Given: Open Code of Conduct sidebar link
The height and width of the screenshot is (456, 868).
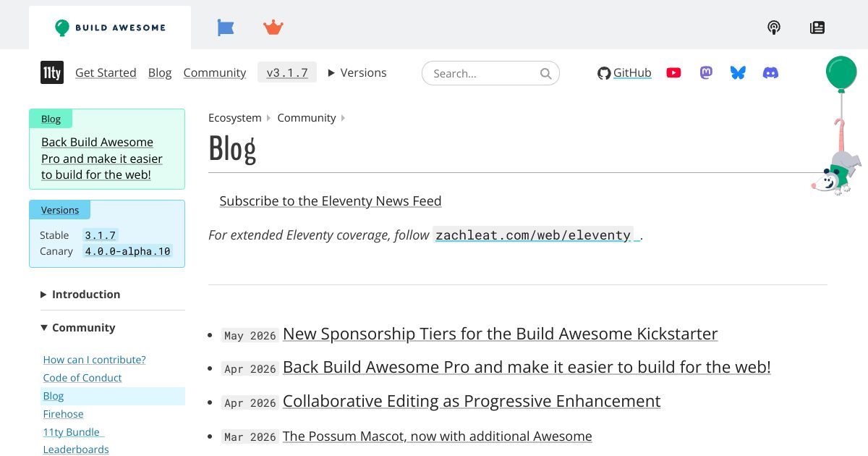Looking at the screenshot, I should click(82, 378).
